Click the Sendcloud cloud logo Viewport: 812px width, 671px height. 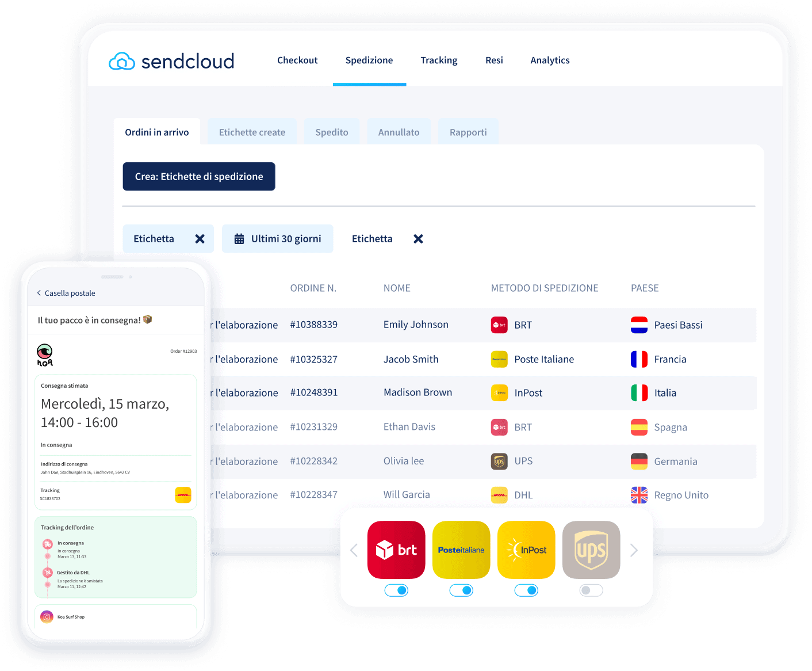122,61
